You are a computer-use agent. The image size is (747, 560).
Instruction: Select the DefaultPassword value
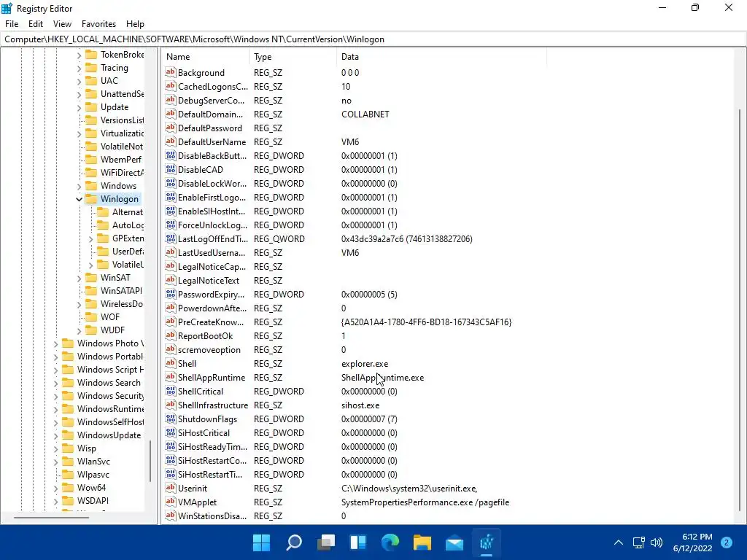tap(209, 128)
